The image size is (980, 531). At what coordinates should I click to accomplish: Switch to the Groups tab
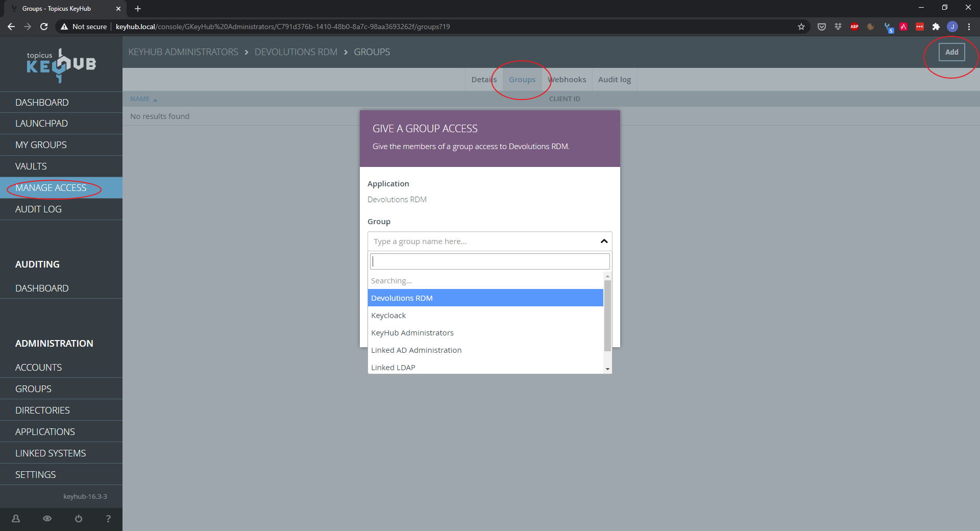point(522,80)
